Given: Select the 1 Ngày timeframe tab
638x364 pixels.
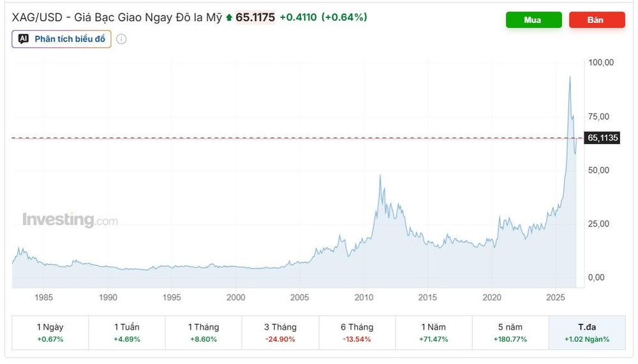Looking at the screenshot, I should pyautogui.click(x=50, y=333).
